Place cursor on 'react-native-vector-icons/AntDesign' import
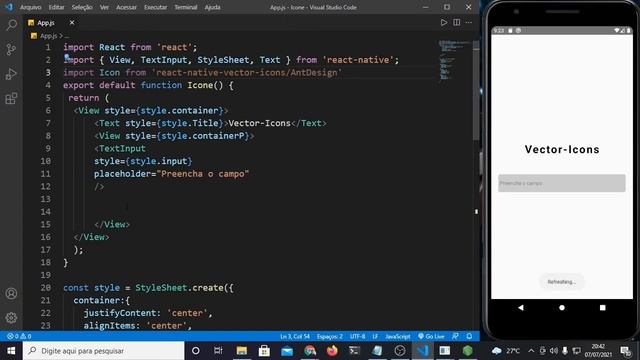The image size is (640, 360). coord(247,73)
